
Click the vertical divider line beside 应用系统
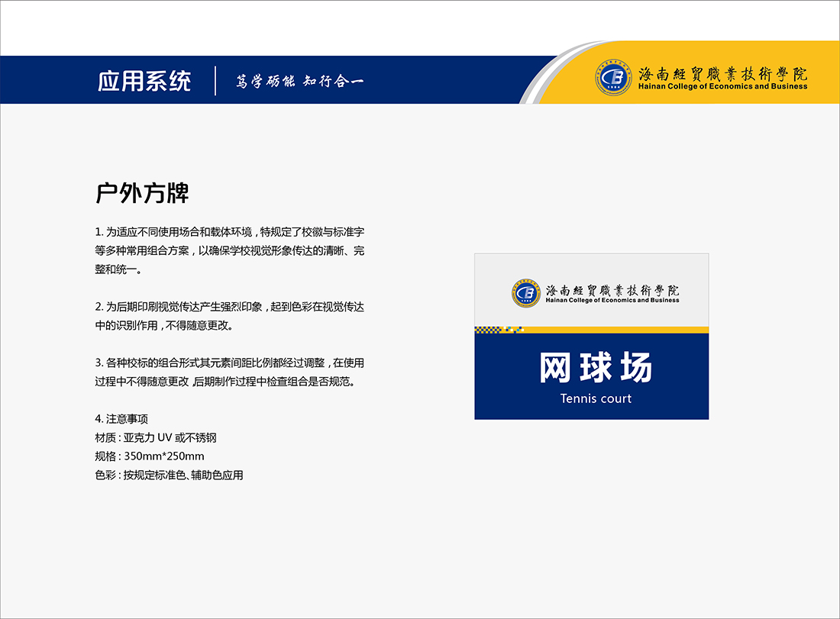pyautogui.click(x=216, y=80)
